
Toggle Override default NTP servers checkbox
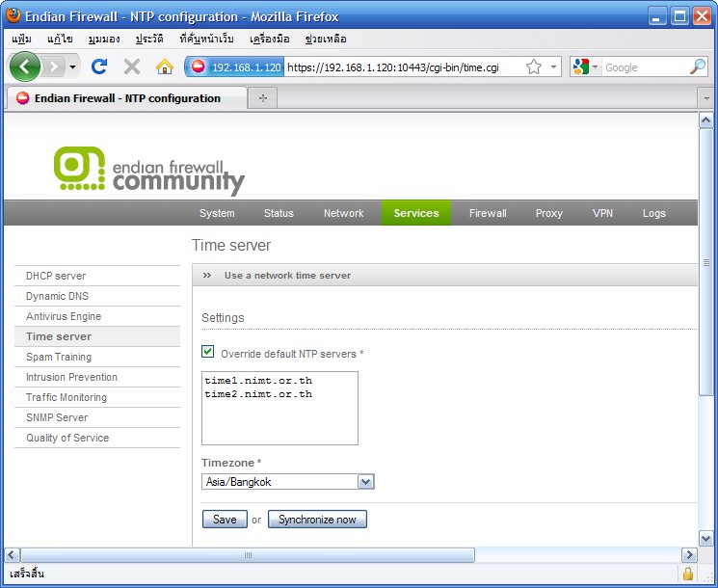click(x=208, y=352)
